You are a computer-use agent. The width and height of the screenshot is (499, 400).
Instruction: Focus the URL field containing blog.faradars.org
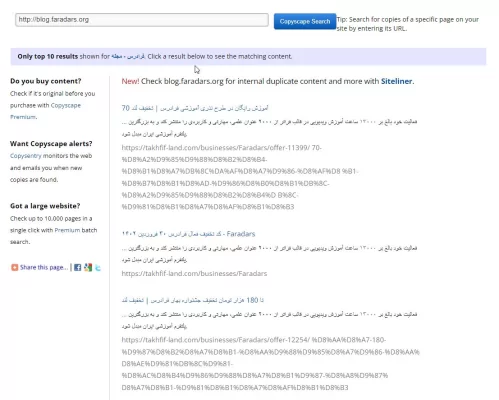(142, 20)
